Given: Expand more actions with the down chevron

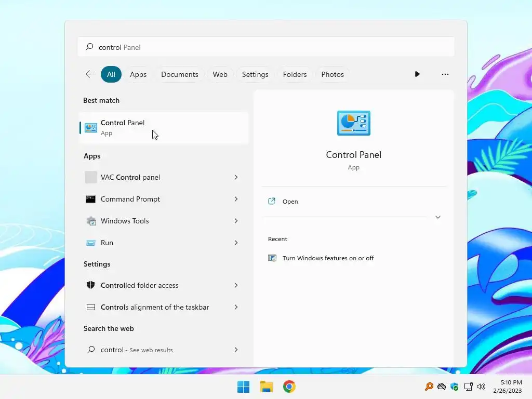Looking at the screenshot, I should [437, 217].
